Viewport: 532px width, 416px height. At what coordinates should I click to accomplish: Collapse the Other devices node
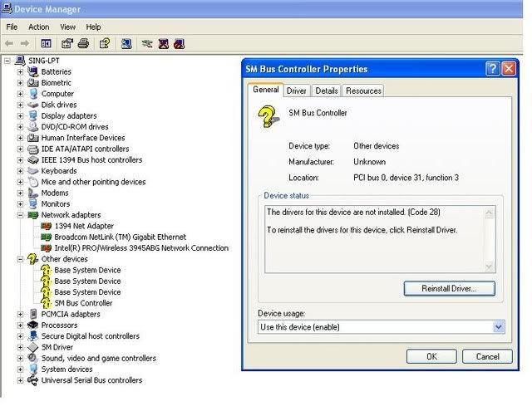coord(20,259)
